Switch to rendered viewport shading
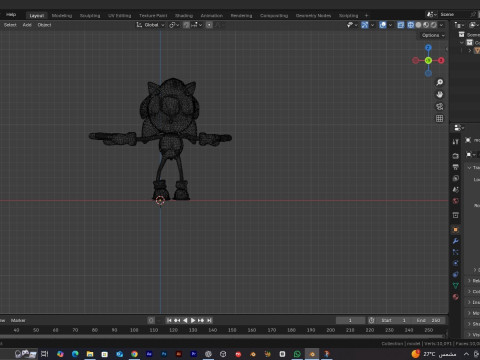480x360 pixels. (434, 25)
